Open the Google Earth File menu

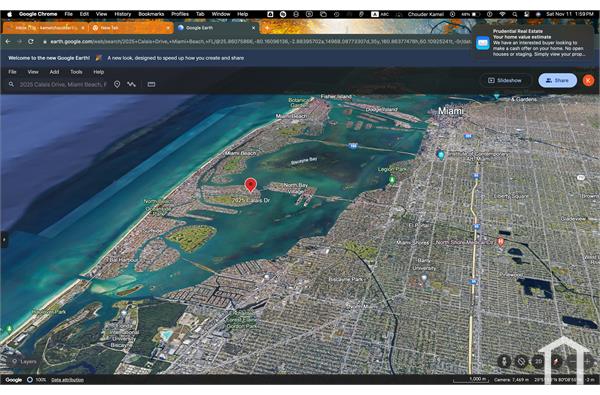(x=12, y=72)
